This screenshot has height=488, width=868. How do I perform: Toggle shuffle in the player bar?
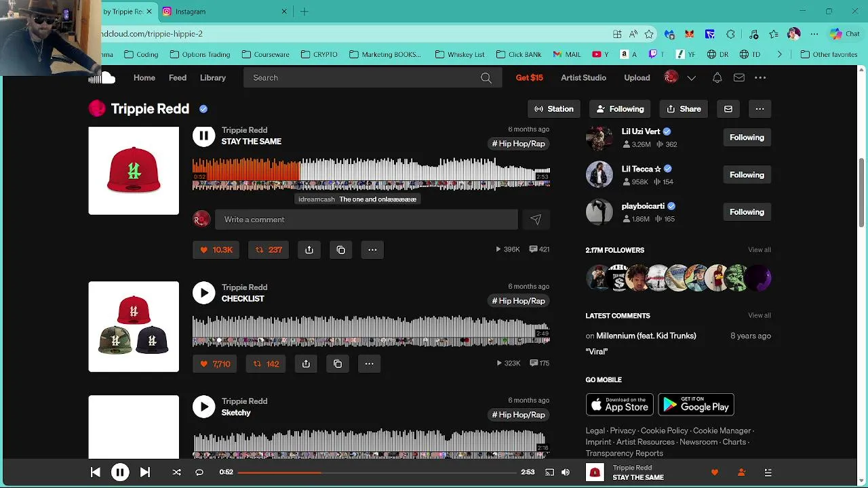[176, 472]
